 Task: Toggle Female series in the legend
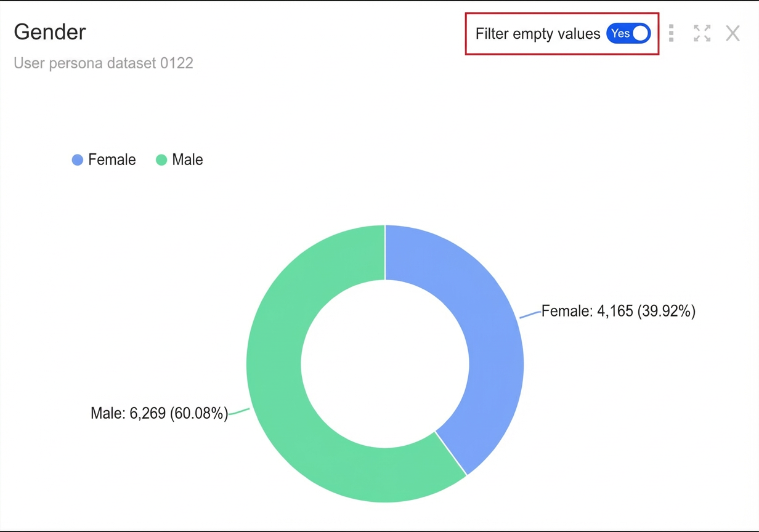tap(103, 160)
